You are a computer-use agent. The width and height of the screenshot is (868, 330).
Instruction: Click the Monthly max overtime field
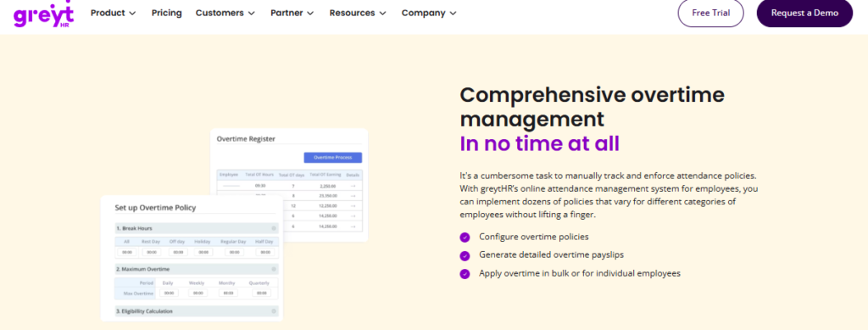click(228, 293)
